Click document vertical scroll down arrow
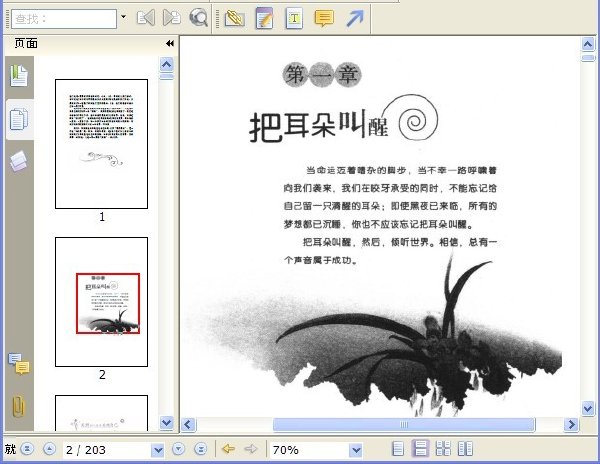This screenshot has height=464, width=600. [x=588, y=408]
